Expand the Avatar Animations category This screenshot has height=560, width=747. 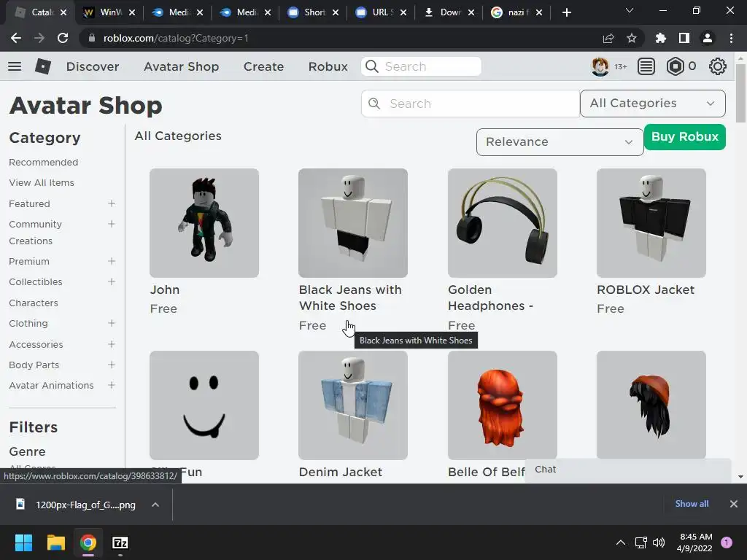point(112,385)
